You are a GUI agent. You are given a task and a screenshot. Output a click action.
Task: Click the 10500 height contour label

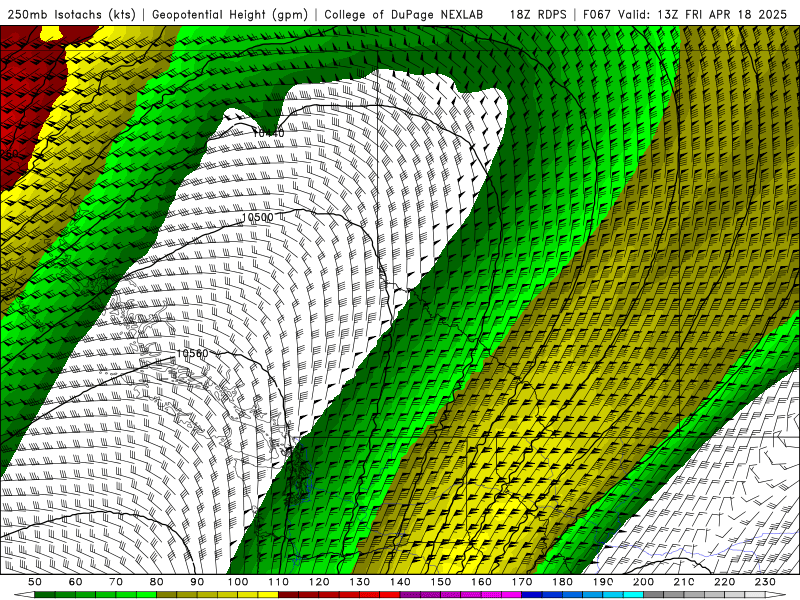[258, 217]
